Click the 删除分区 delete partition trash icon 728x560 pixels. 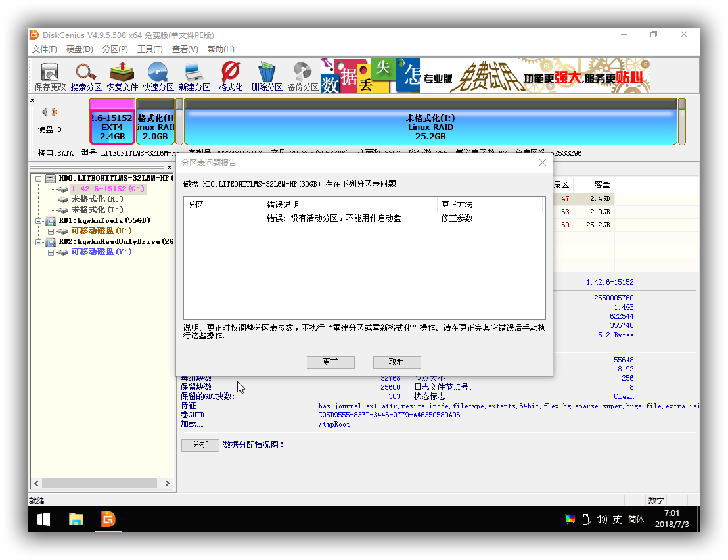[x=267, y=77]
